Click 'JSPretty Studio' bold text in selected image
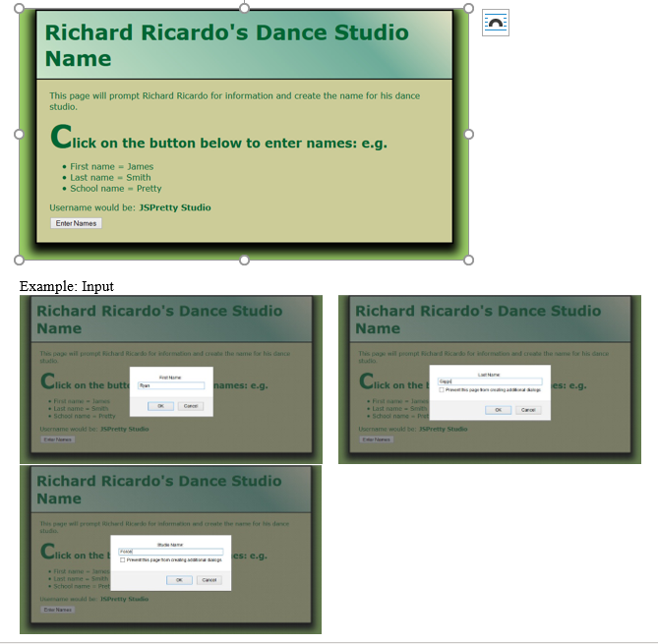Screen dimensions: 658x644 click(x=175, y=207)
